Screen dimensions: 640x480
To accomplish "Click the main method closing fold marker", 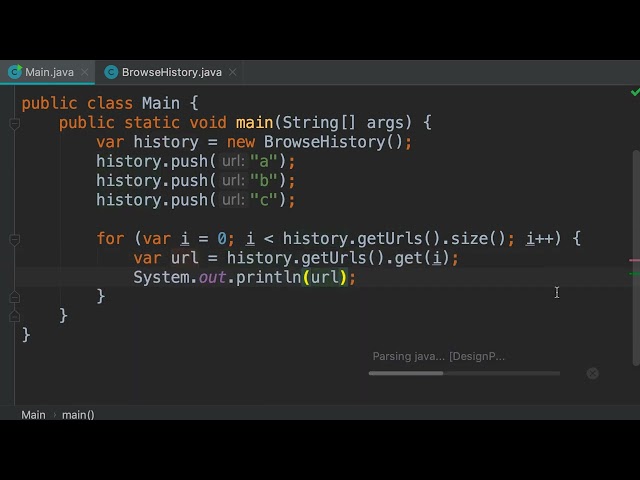I will 15,316.
